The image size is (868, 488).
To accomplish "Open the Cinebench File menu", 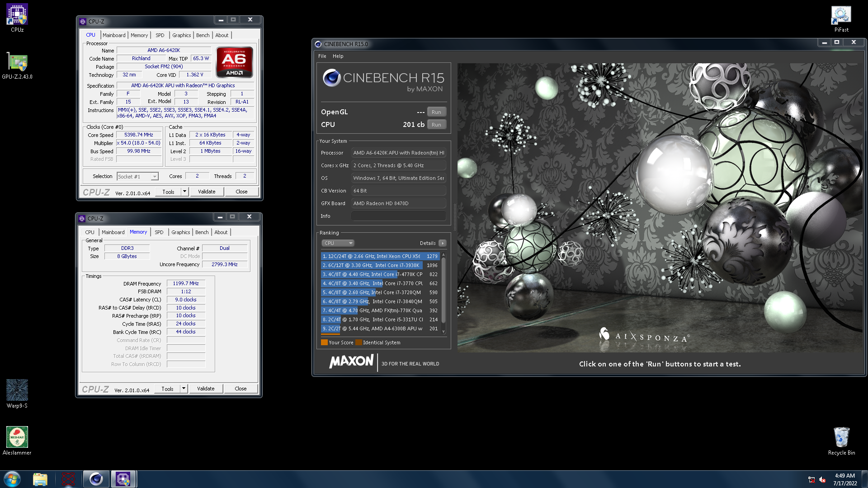I will pos(322,56).
